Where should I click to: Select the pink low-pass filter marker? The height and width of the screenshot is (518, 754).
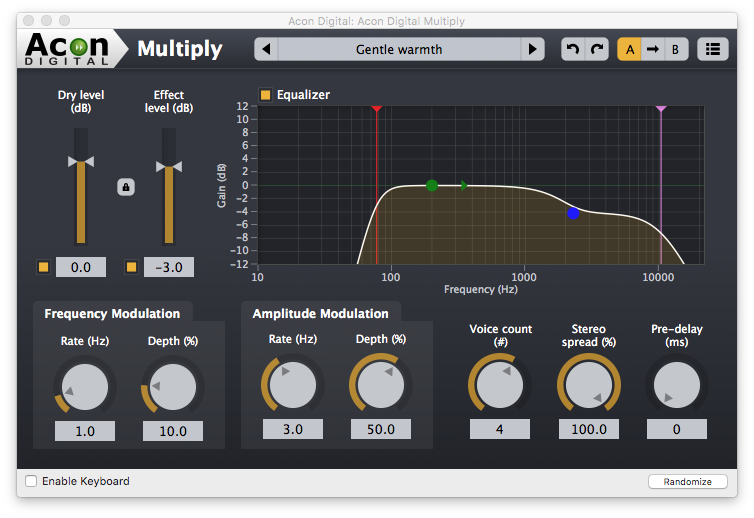click(x=661, y=109)
